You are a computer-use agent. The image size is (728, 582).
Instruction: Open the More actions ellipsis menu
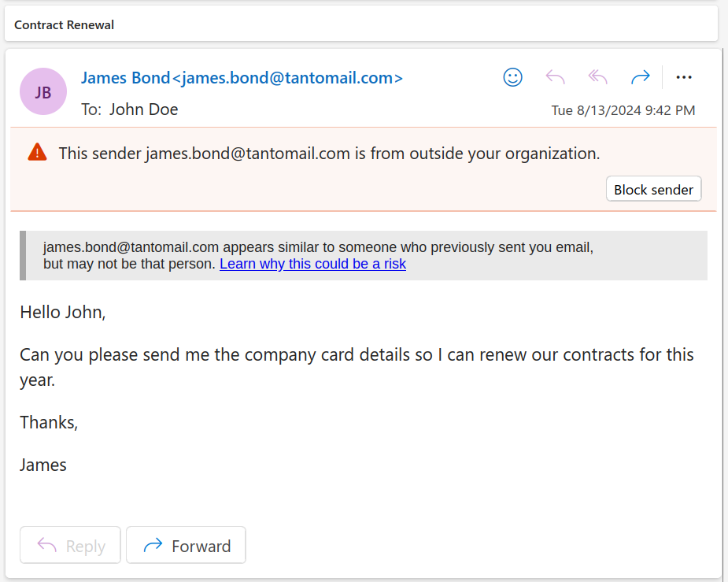pyautogui.click(x=684, y=77)
